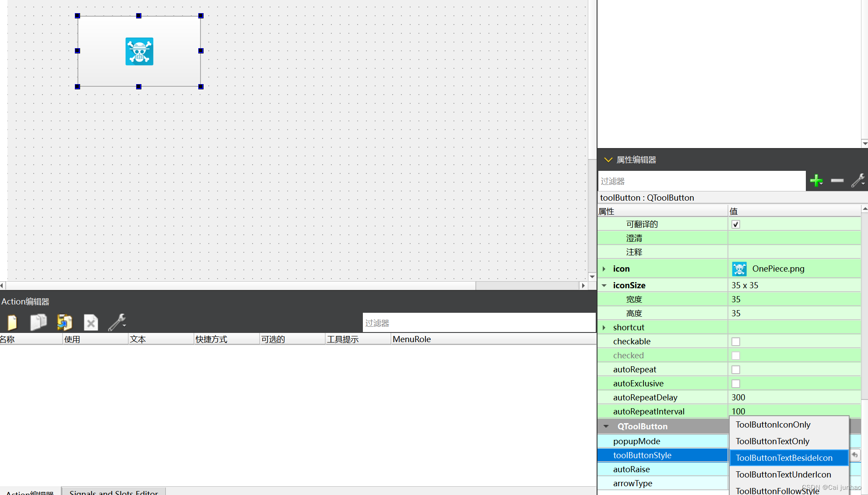Switch to the Signals and Slots Editor tab
This screenshot has height=495, width=868.
[x=113, y=491]
